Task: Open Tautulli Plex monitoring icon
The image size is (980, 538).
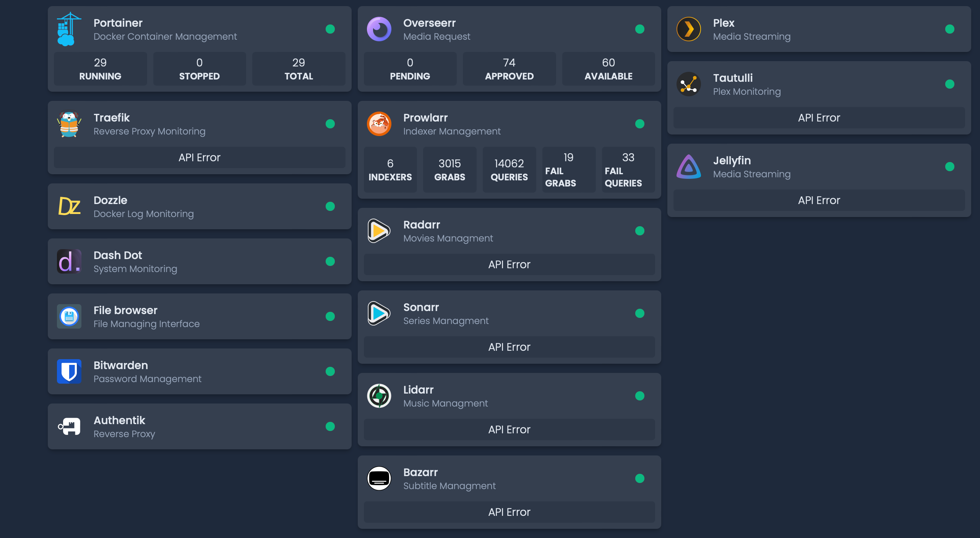Action: coord(689,84)
